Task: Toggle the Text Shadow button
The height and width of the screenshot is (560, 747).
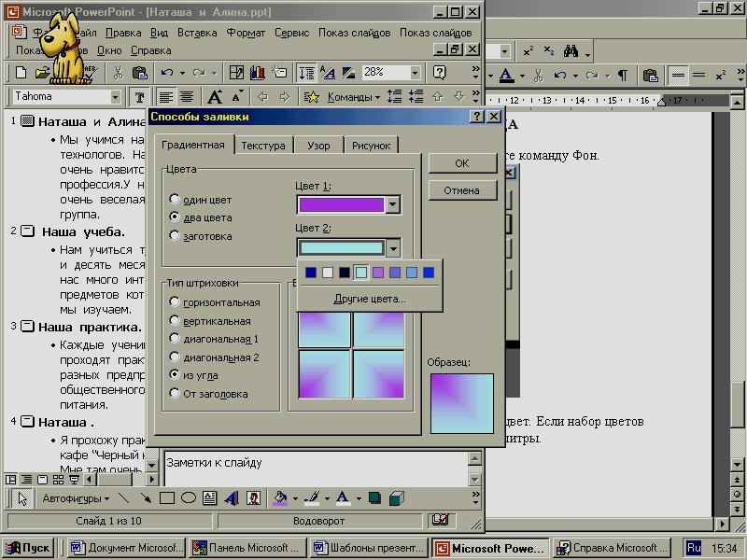Action: (x=139, y=97)
